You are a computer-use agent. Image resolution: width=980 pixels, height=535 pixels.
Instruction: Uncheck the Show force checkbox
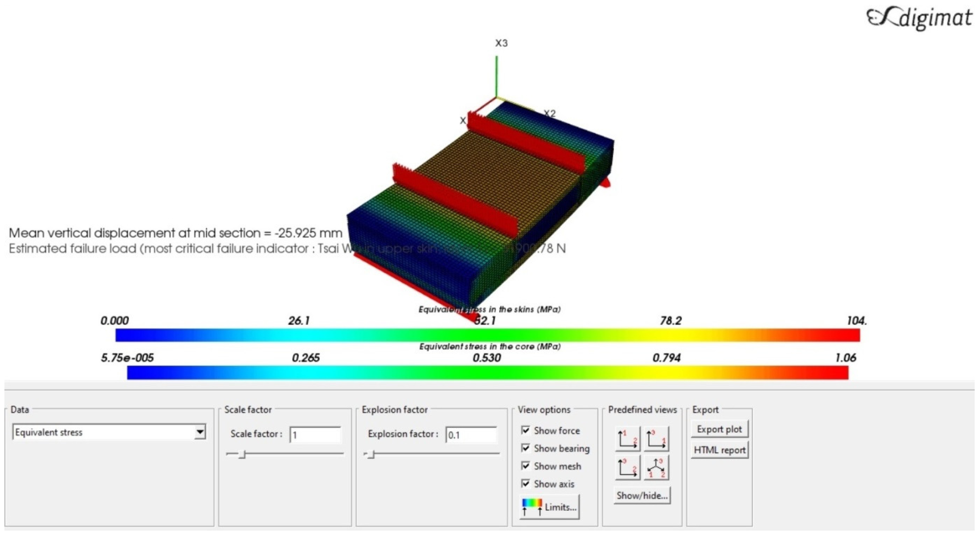pyautogui.click(x=526, y=430)
